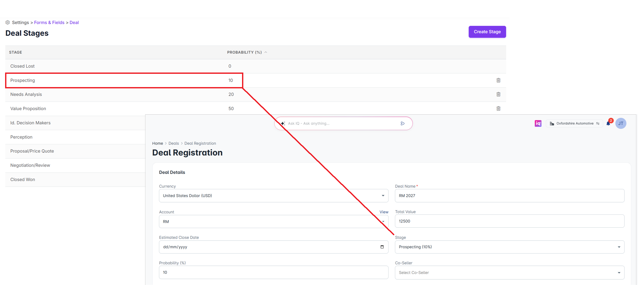Select the Closed Lost stage row
Image resolution: width=644 pixels, height=285 pixels.
[x=256, y=66]
